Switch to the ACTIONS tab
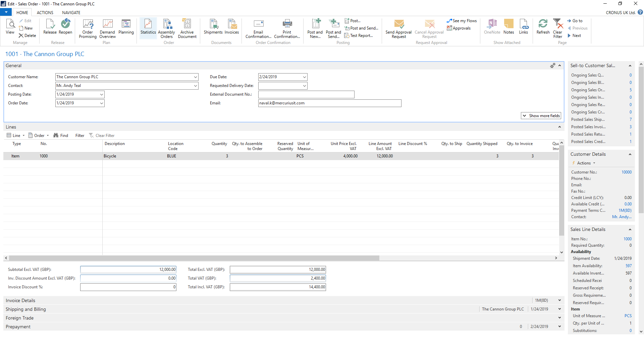This screenshot has height=337, width=644. point(45,12)
